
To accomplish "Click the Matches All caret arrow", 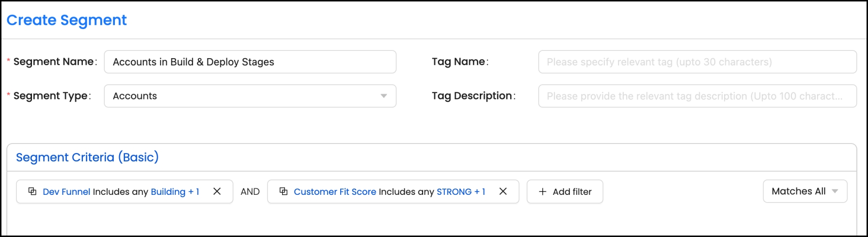I will [835, 191].
